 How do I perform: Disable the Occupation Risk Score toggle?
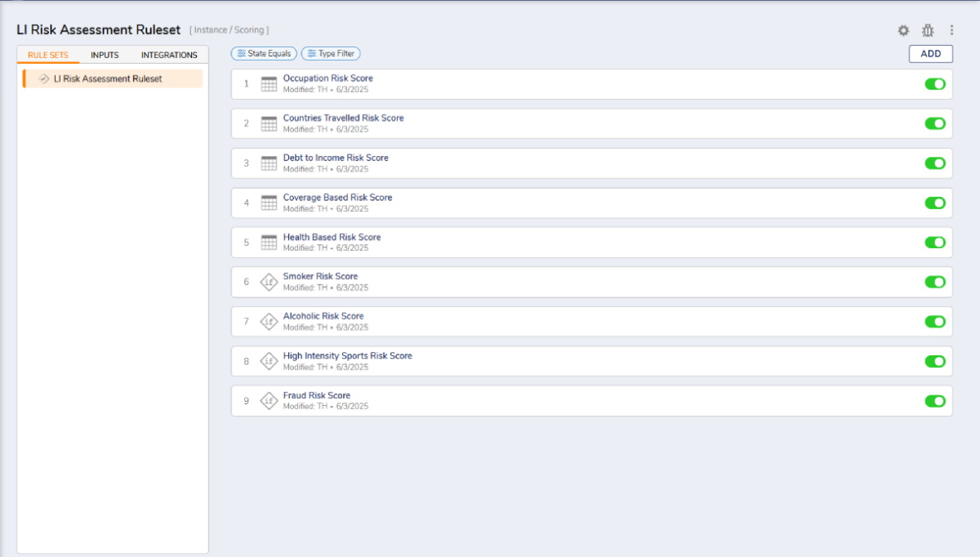[x=935, y=84]
